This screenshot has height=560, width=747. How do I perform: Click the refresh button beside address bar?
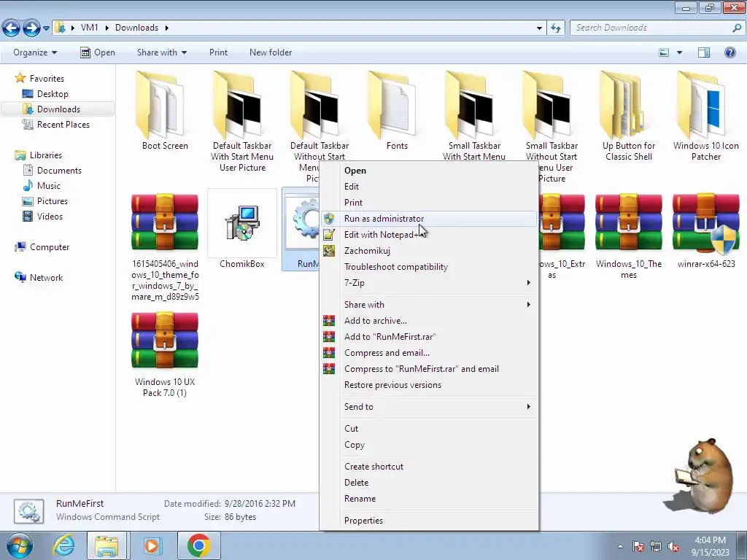click(x=555, y=28)
